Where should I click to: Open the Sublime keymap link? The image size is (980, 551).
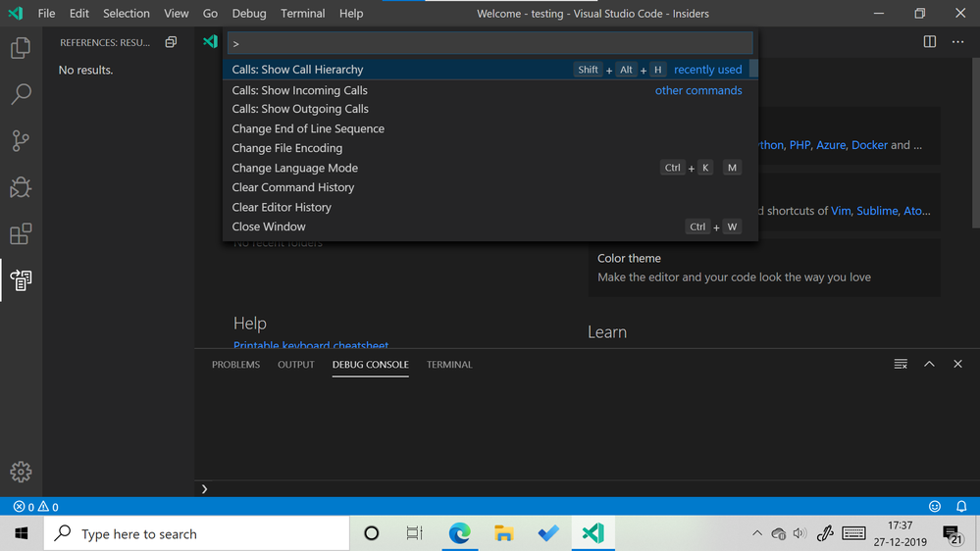click(877, 211)
